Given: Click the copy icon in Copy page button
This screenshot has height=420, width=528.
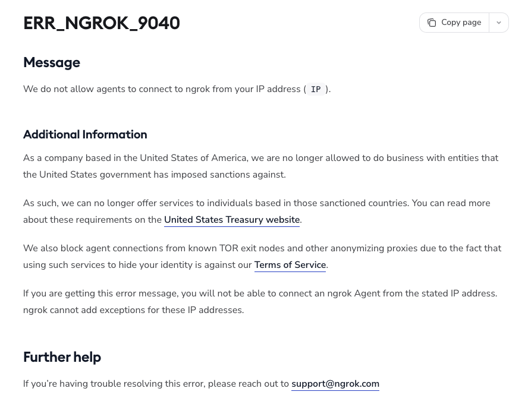Looking at the screenshot, I should point(432,23).
